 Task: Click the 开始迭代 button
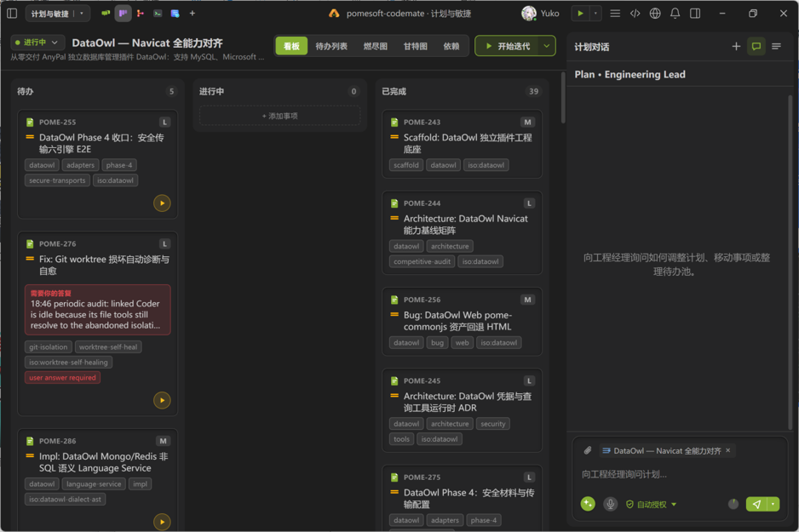point(508,46)
